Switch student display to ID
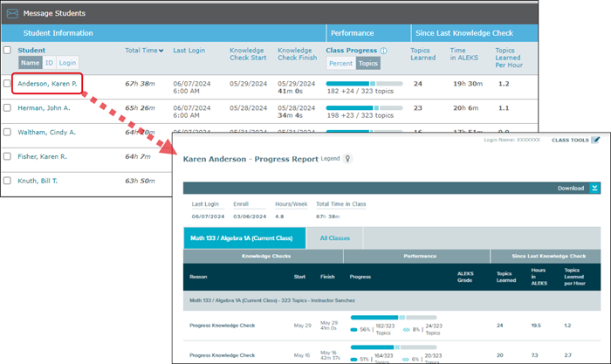The width and height of the screenshot is (611, 364). [49, 63]
